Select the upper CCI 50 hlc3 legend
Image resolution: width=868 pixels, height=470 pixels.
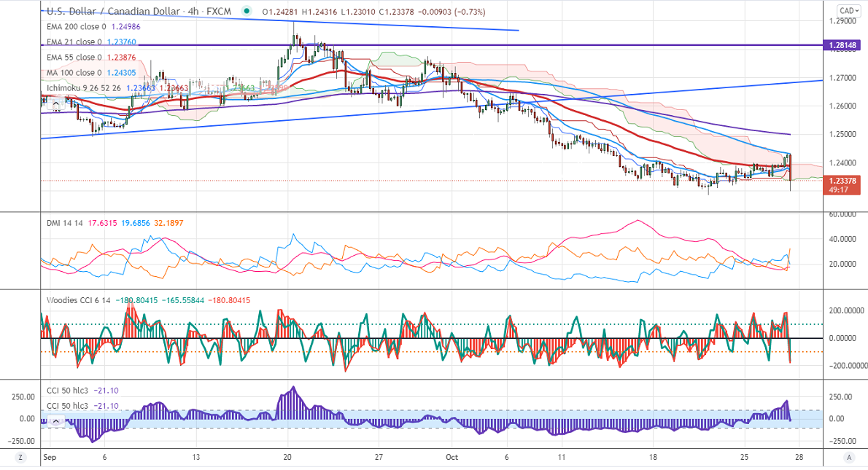point(67,391)
